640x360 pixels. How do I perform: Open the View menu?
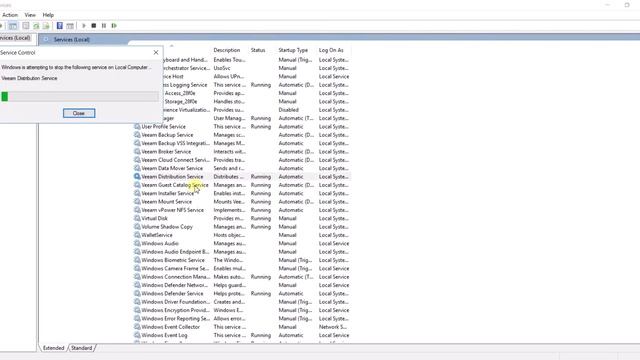tap(30, 15)
